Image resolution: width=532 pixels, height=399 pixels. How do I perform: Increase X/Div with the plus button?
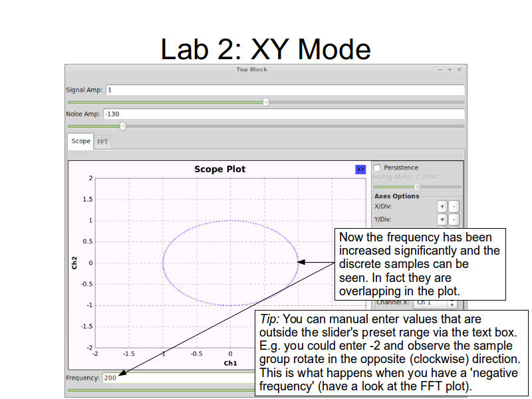(x=442, y=207)
